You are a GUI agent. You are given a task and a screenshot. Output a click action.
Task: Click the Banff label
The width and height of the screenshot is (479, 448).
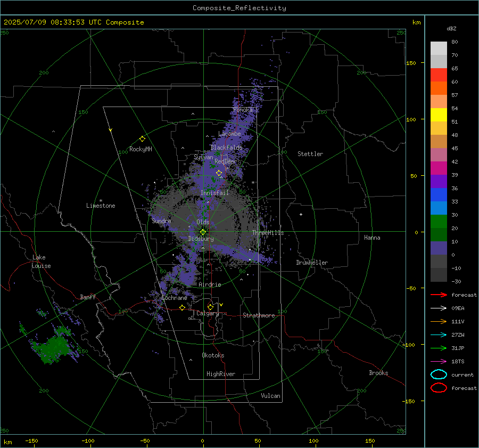pos(88,297)
